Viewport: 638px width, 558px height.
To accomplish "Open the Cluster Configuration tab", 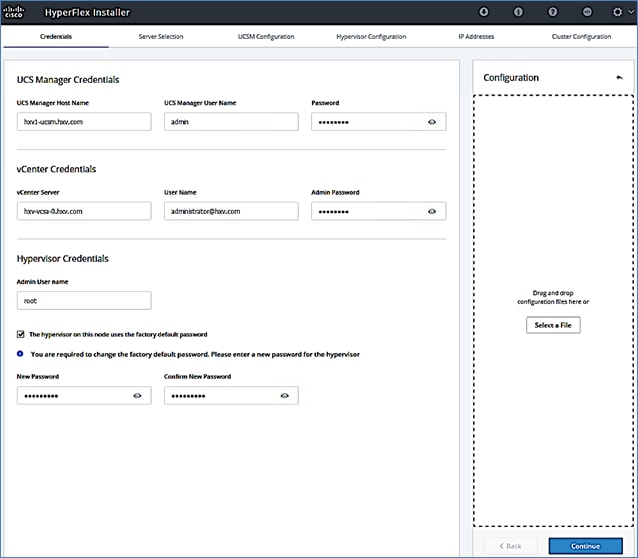I will (581, 37).
